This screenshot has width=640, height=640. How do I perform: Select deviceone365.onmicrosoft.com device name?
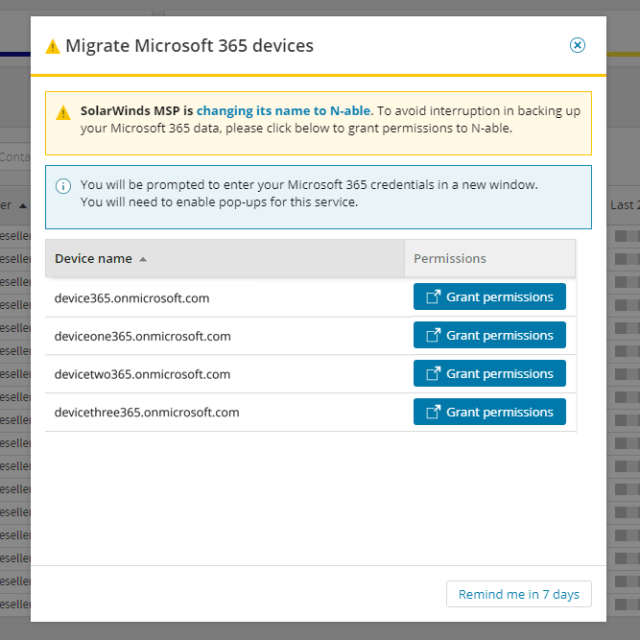pyautogui.click(x=142, y=336)
